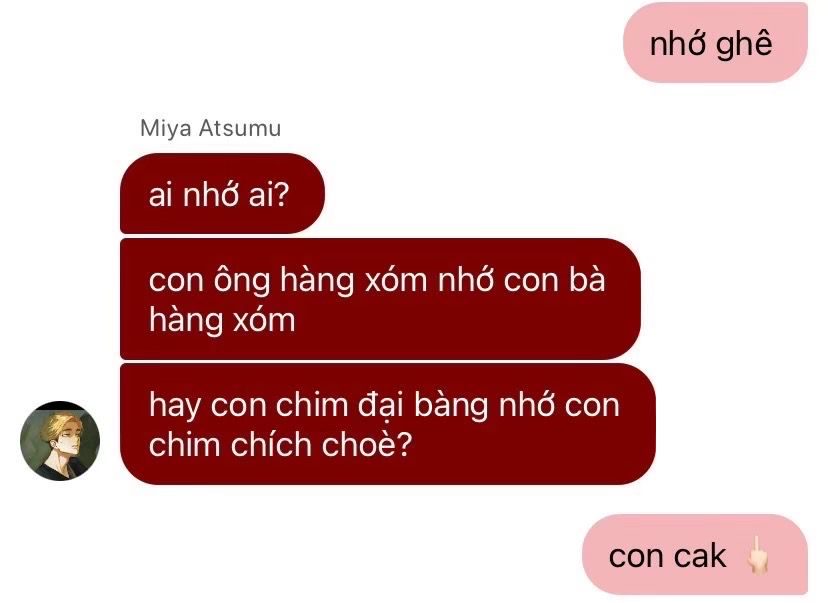Click the sender name Miya Atsumu

[210, 128]
